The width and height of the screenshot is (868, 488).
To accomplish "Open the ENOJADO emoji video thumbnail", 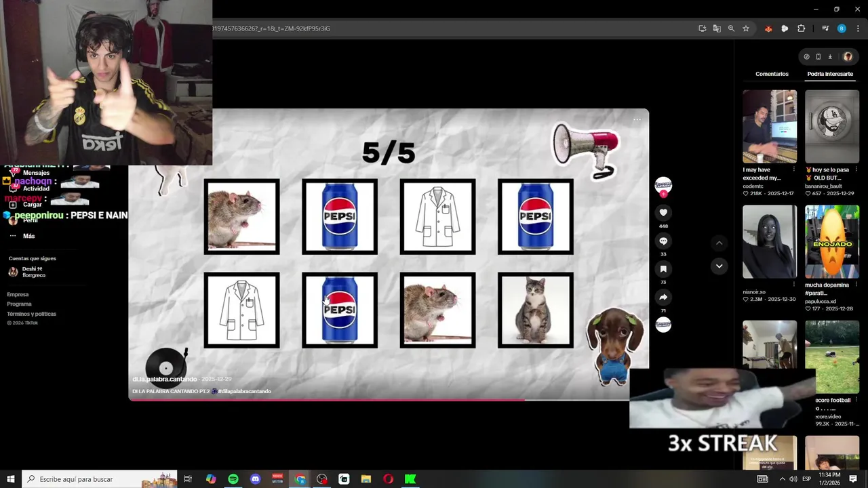I will tap(832, 242).
